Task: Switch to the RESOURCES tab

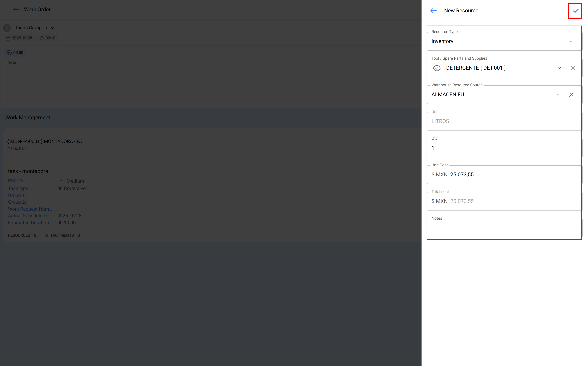Action: (x=19, y=235)
